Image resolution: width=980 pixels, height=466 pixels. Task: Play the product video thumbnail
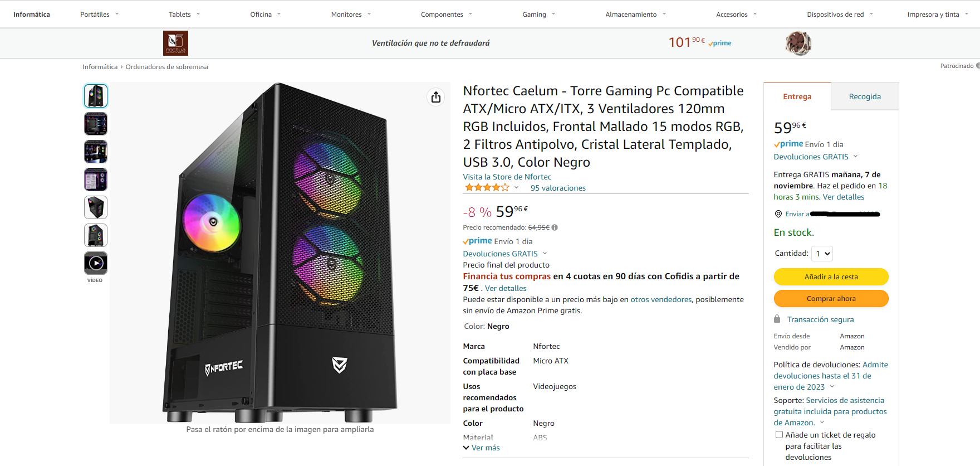point(96,263)
